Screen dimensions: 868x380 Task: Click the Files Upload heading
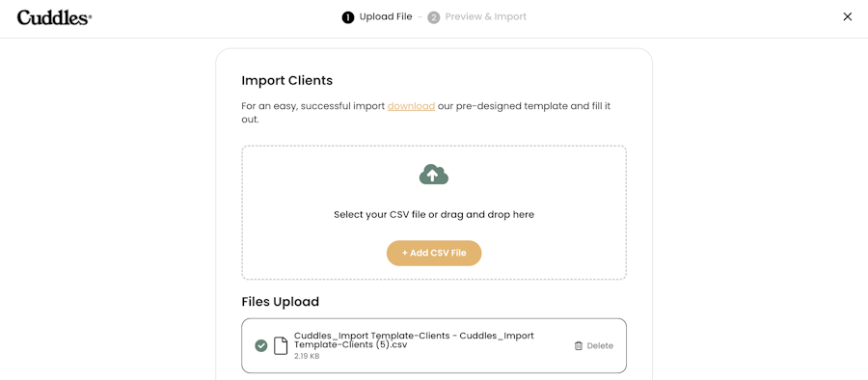pos(280,302)
